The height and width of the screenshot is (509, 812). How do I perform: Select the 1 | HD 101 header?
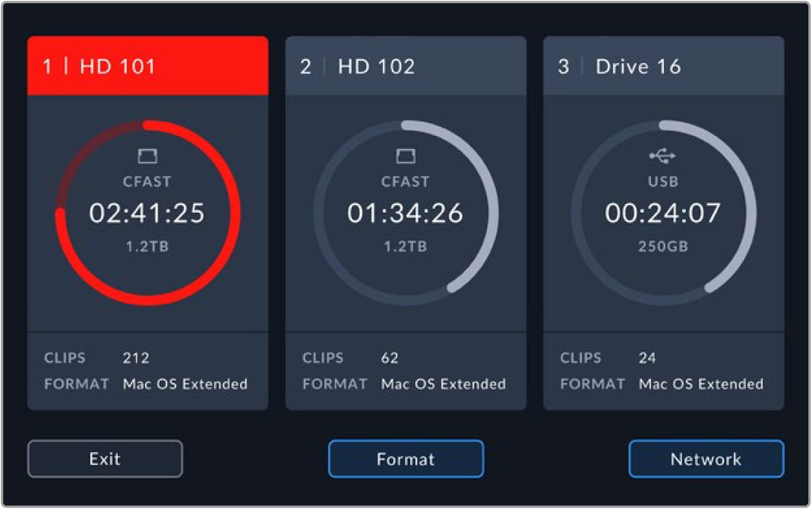click(x=147, y=66)
